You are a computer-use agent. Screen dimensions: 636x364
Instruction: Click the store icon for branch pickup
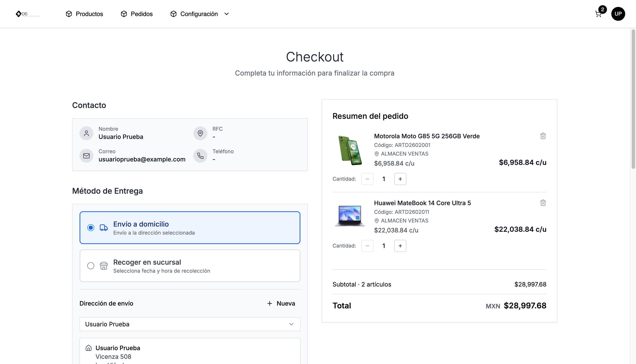pyautogui.click(x=104, y=266)
